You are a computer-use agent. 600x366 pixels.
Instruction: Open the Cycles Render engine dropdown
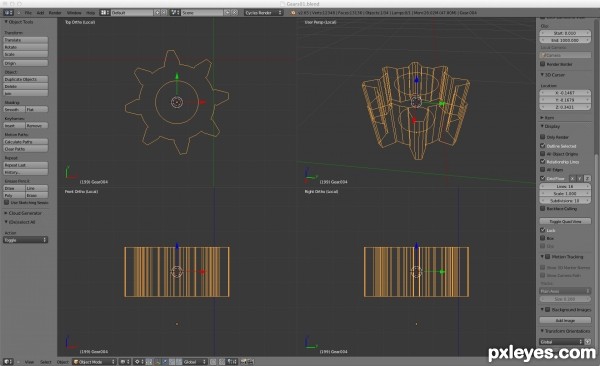pyautogui.click(x=264, y=13)
